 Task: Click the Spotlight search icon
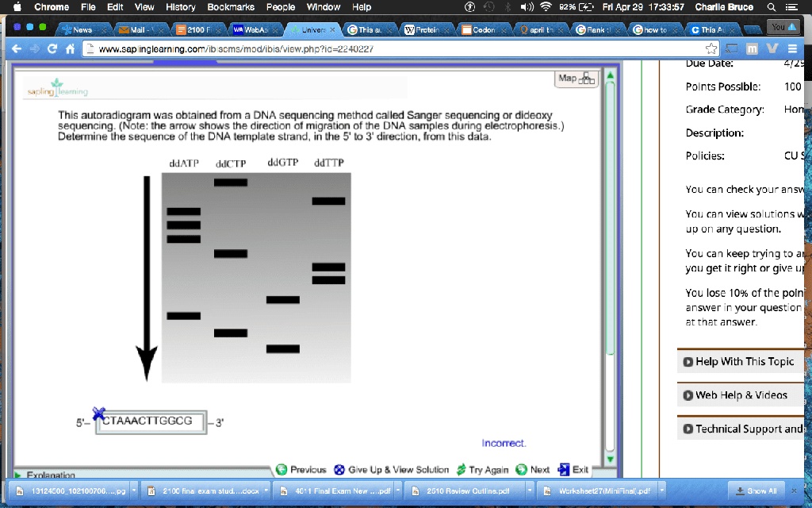(770, 7)
